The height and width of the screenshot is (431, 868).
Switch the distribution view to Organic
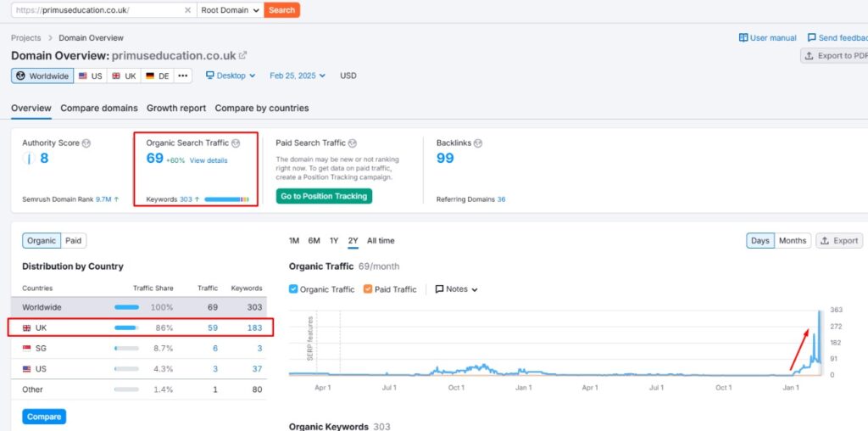tap(42, 240)
